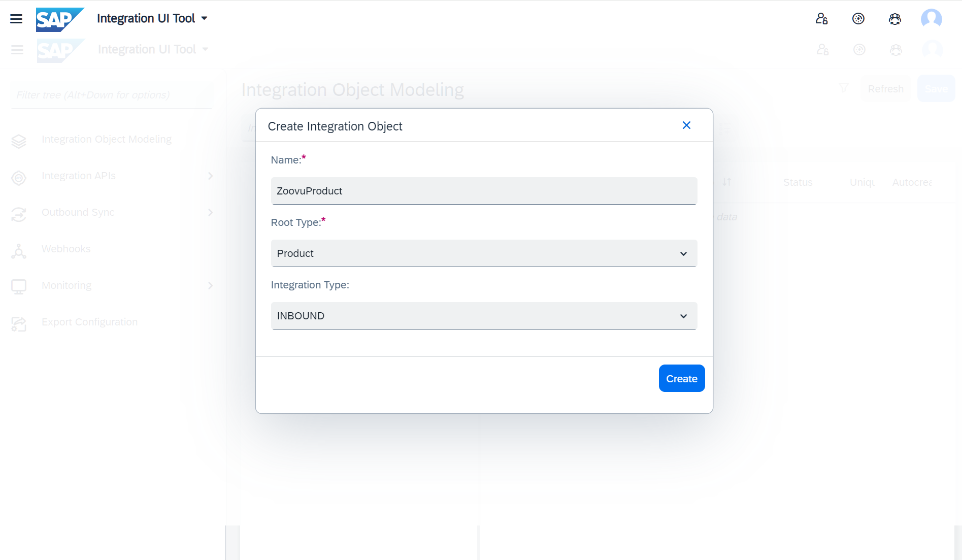Click the team sync icon in header

click(894, 18)
